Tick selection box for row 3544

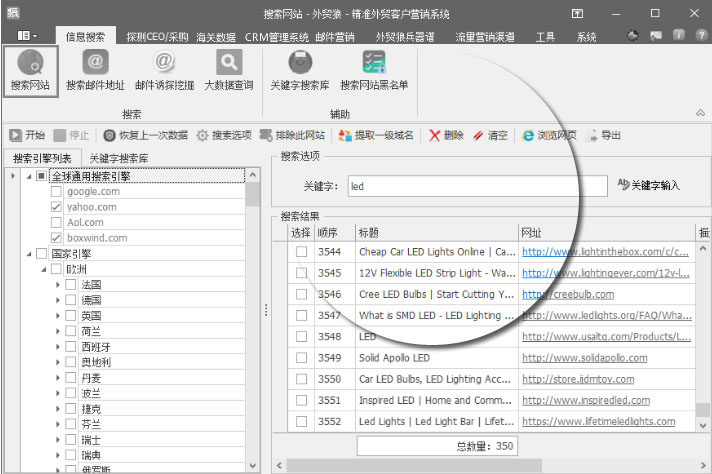coord(301,252)
